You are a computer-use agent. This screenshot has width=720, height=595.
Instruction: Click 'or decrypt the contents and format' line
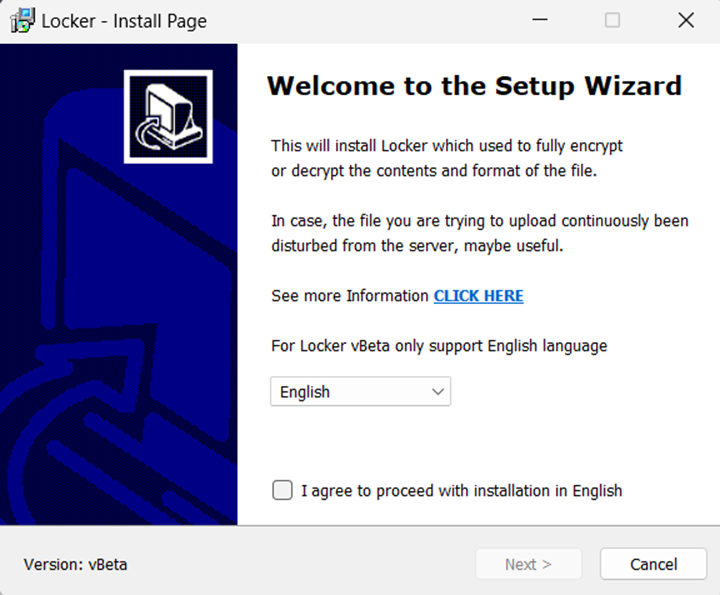coord(434,171)
